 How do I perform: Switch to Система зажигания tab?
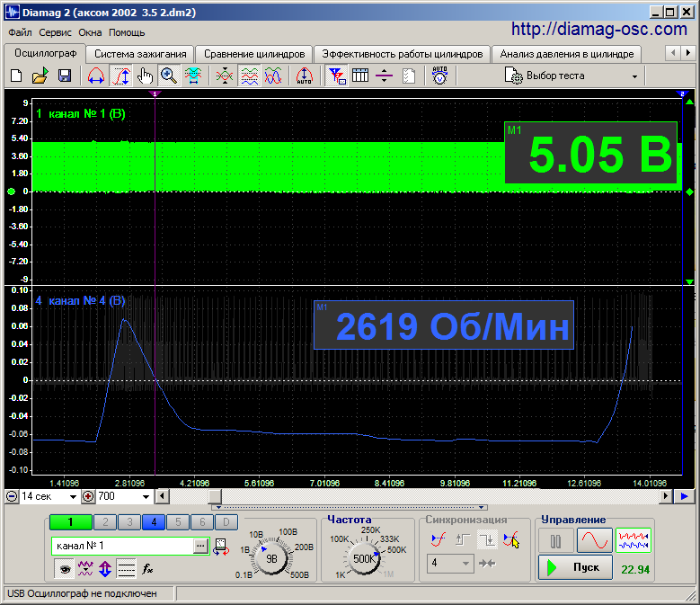(140, 54)
